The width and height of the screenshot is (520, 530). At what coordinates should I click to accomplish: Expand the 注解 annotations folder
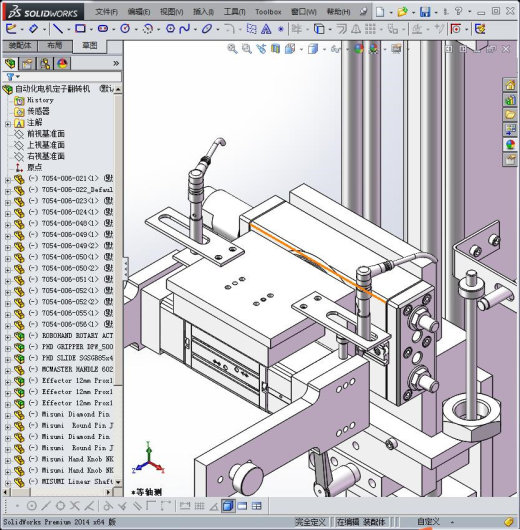pos(8,124)
